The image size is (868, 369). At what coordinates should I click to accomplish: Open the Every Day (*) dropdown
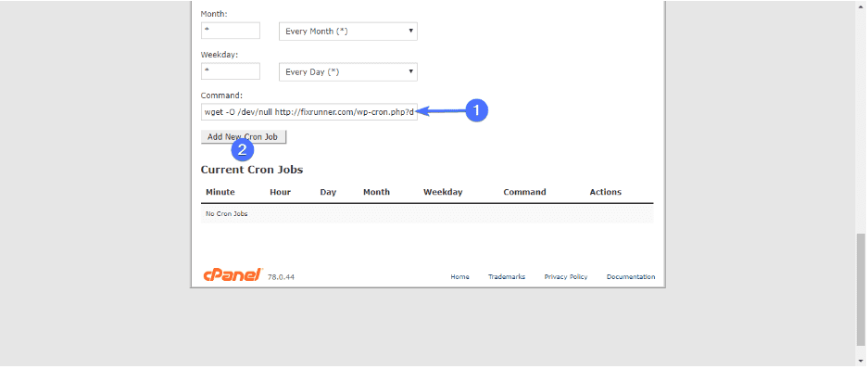click(x=348, y=72)
